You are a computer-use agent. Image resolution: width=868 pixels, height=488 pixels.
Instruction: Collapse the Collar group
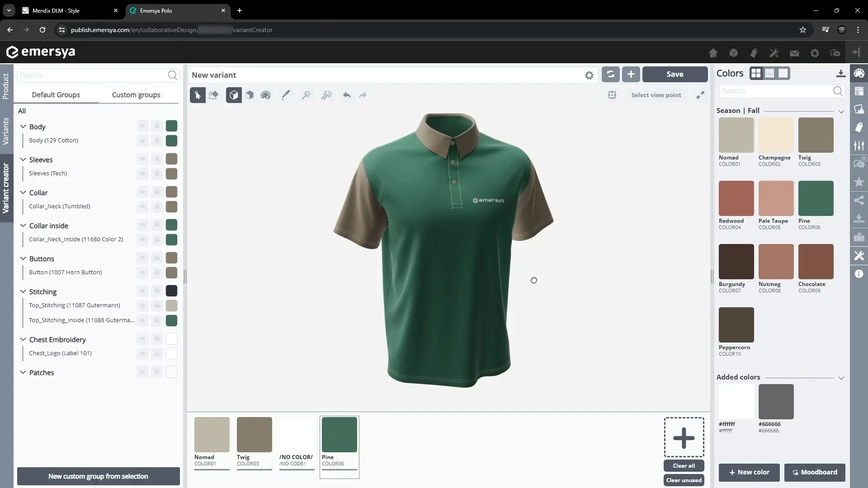pyautogui.click(x=23, y=192)
